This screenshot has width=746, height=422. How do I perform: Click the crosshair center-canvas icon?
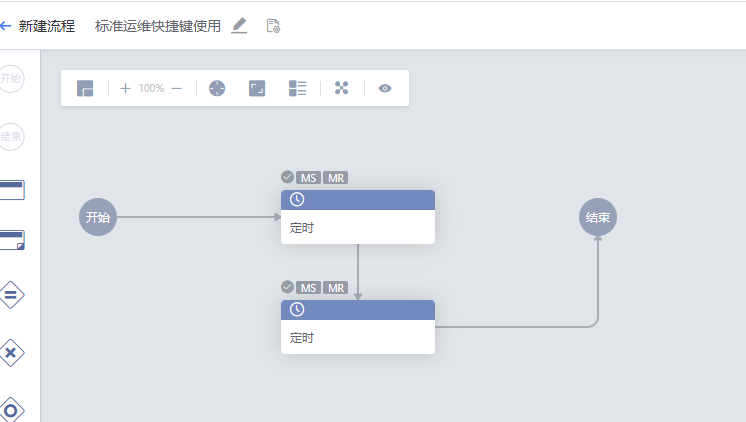tap(217, 88)
